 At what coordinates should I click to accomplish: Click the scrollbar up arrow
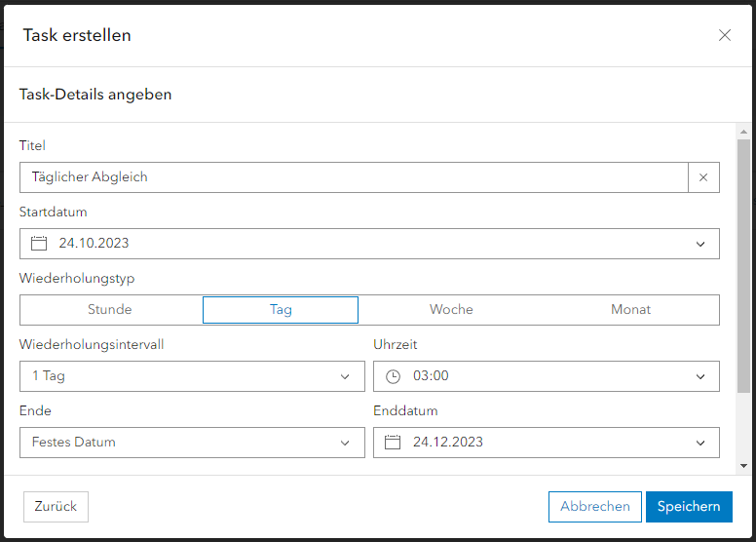pos(743,132)
